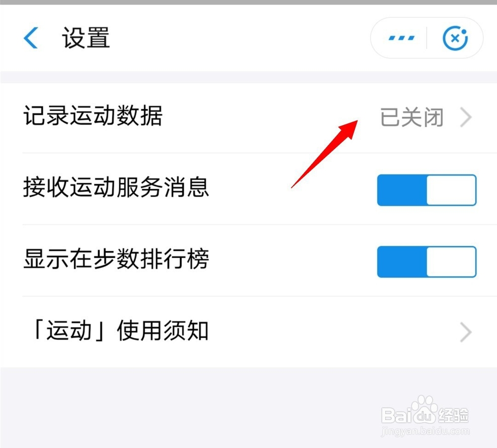This screenshot has width=497, height=448.
Task: Click the Baidu 经验 watermark text
Action: [x=453, y=415]
